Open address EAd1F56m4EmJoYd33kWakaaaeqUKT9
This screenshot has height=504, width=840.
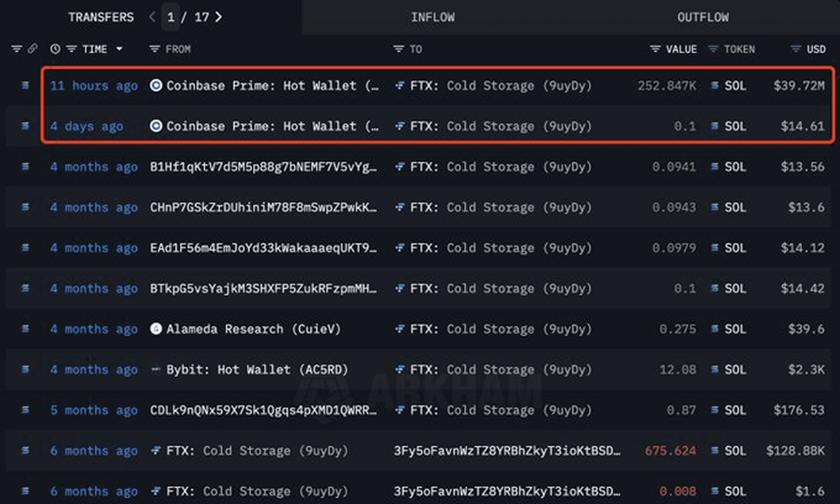coord(263,248)
